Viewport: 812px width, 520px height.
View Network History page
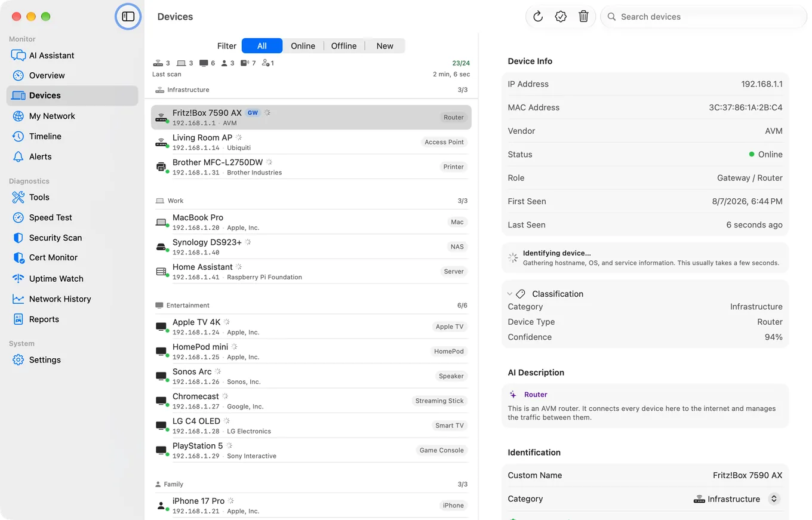(72, 299)
